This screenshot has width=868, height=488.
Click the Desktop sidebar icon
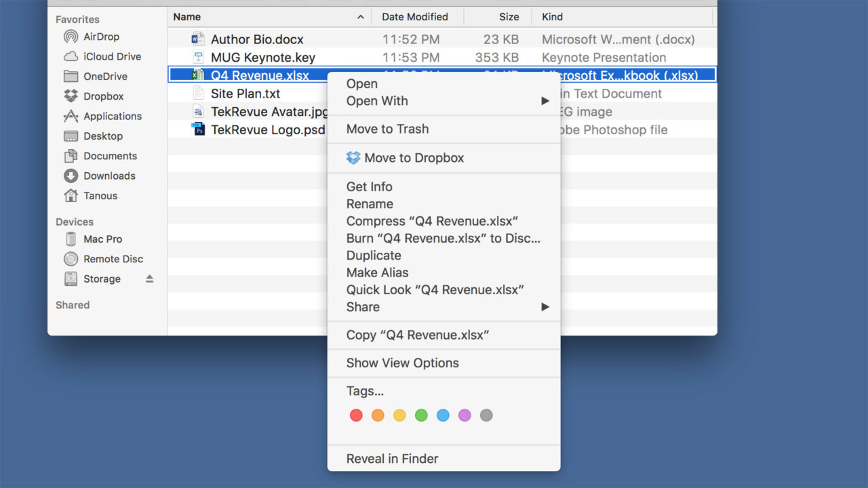pyautogui.click(x=71, y=136)
